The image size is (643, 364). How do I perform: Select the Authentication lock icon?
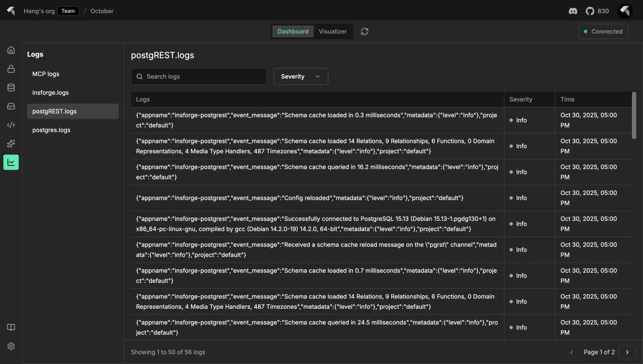(x=11, y=69)
